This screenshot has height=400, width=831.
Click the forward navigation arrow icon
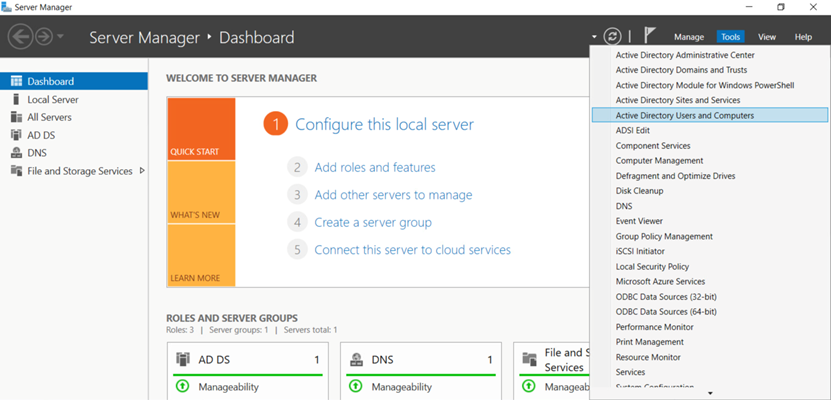43,37
